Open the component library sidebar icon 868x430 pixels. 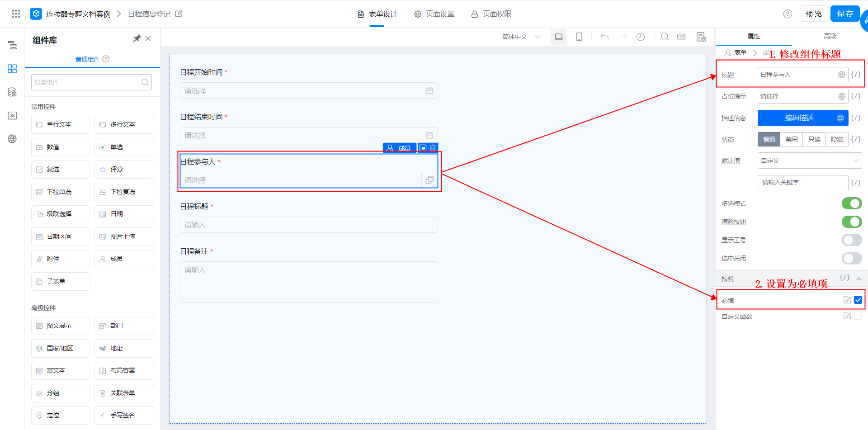point(12,69)
